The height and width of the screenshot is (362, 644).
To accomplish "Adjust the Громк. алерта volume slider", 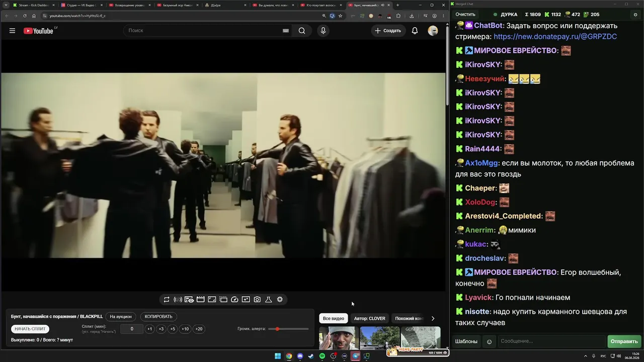I will click(288, 329).
